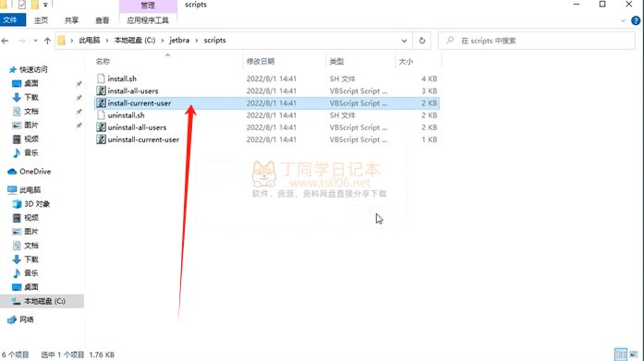Click jetbra in the breadcrumb path
644x361 pixels.
pyautogui.click(x=179, y=41)
